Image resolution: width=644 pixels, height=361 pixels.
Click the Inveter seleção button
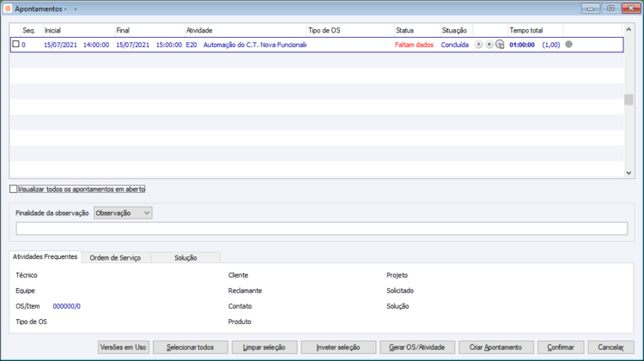[x=338, y=347]
